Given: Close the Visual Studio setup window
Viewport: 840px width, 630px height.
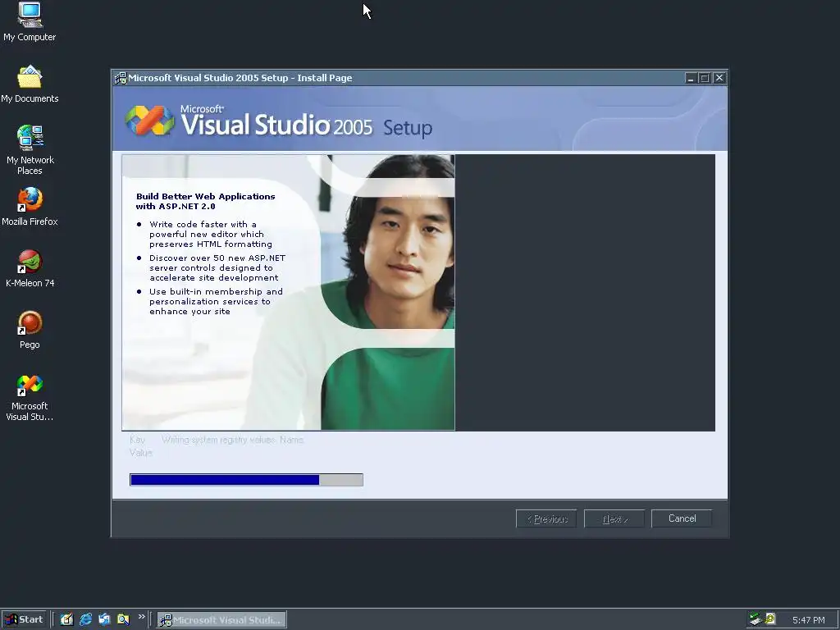Looking at the screenshot, I should click(x=719, y=78).
